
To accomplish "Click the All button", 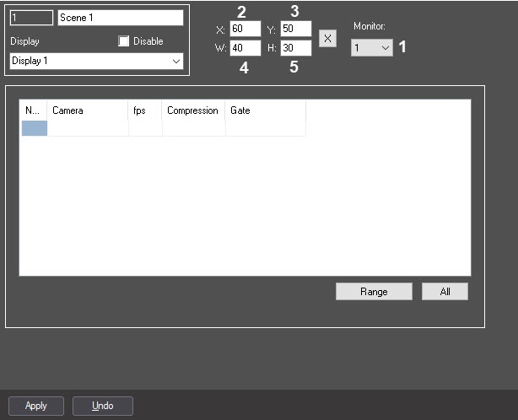I will click(445, 292).
